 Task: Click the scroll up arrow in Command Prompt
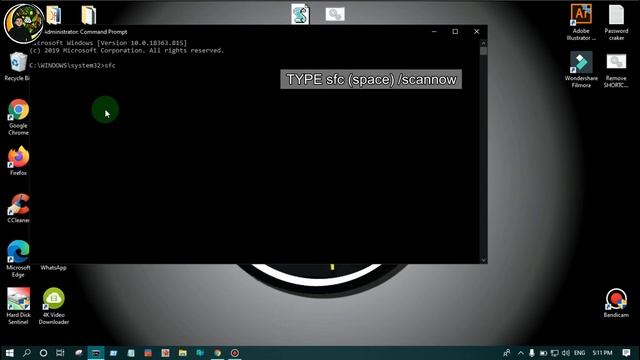pos(483,42)
